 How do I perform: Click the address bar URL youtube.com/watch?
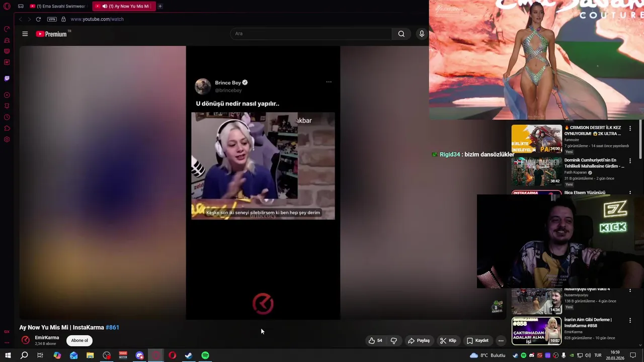click(x=97, y=19)
